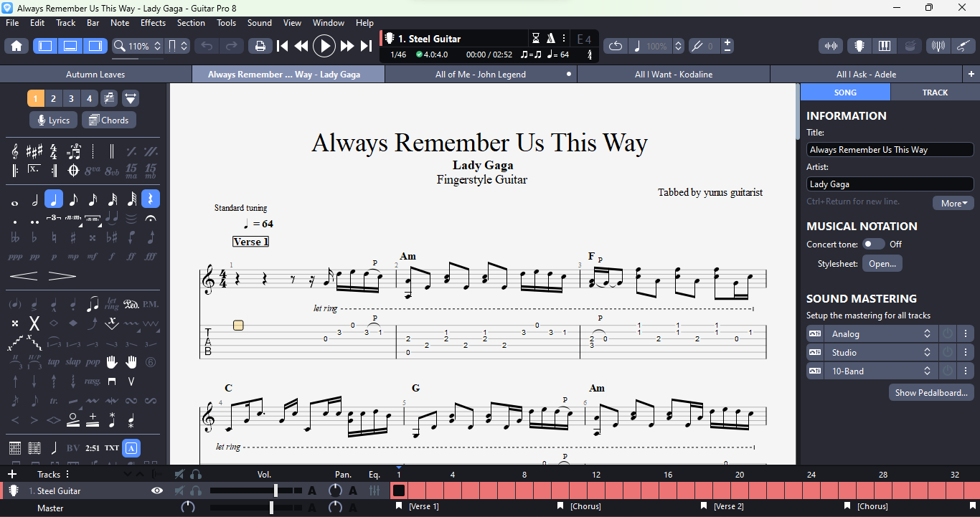The width and height of the screenshot is (980, 517).
Task: Select the eighth note duration
Action: [73, 199]
